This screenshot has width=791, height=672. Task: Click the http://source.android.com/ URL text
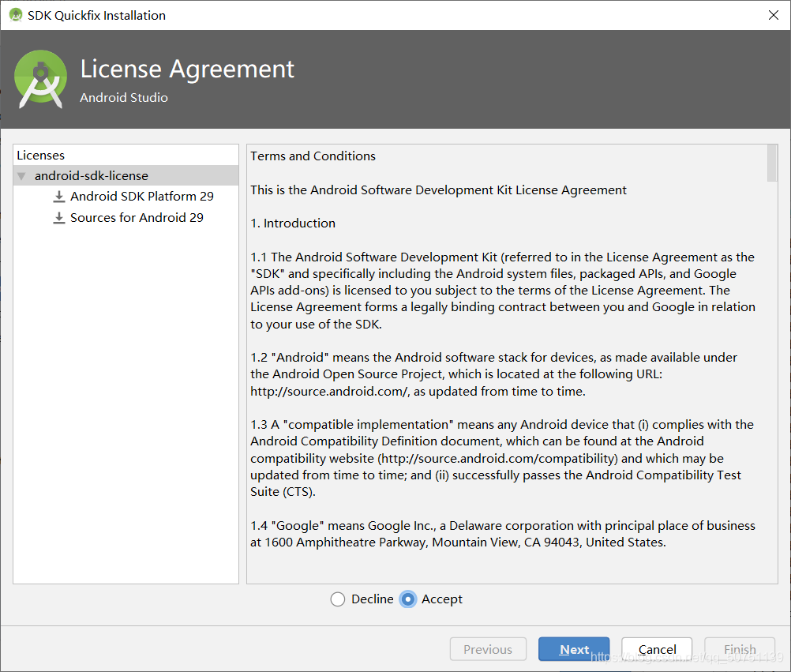[x=329, y=392]
